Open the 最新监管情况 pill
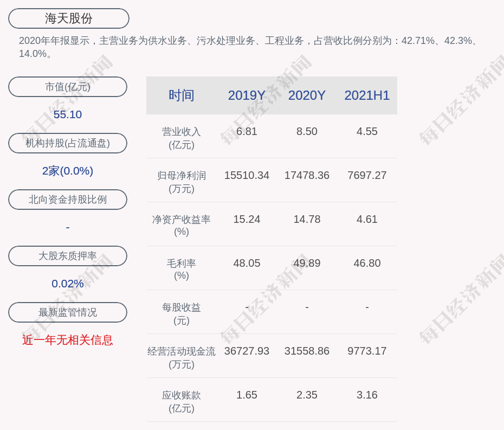 click(68, 312)
